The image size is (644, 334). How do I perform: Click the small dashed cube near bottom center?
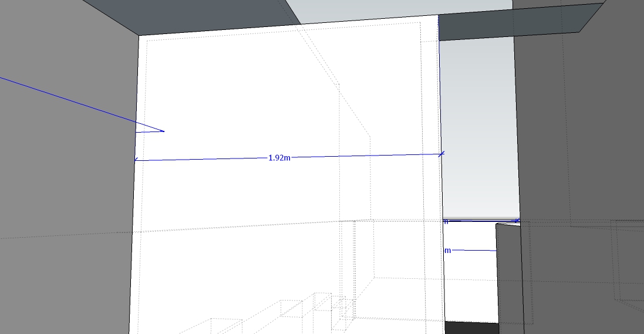coord(347,309)
